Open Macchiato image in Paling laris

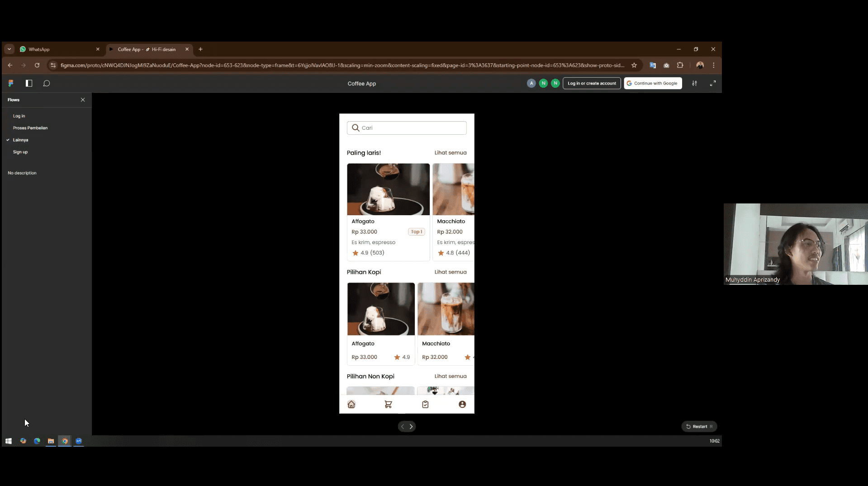pyautogui.click(x=453, y=189)
